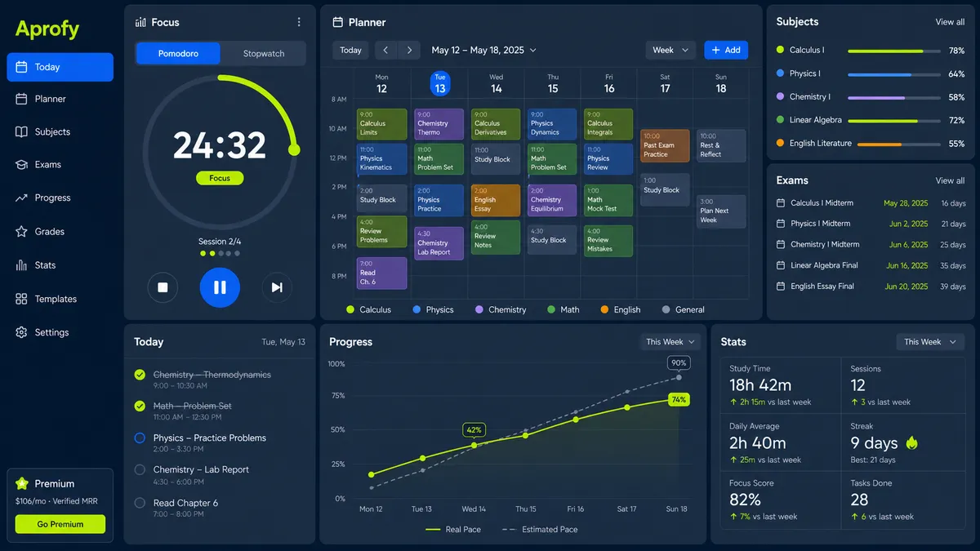980x551 pixels.
Task: Open Friday Math Mock Test event
Action: pyautogui.click(x=608, y=200)
